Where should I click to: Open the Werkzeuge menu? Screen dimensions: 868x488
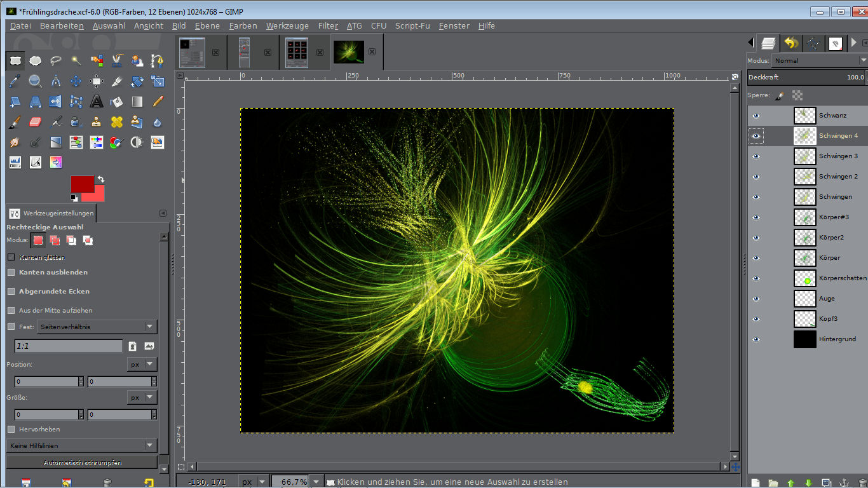coord(287,26)
